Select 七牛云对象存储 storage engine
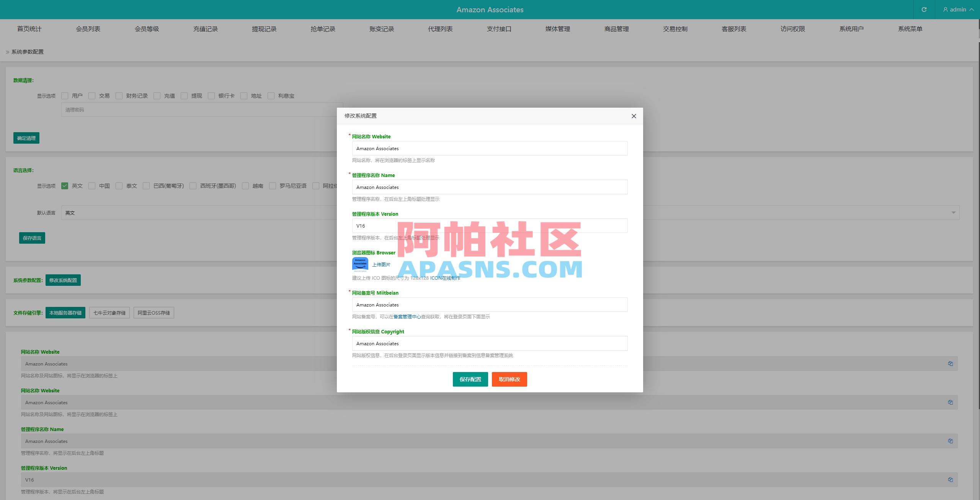The width and height of the screenshot is (980, 500). [x=109, y=312]
